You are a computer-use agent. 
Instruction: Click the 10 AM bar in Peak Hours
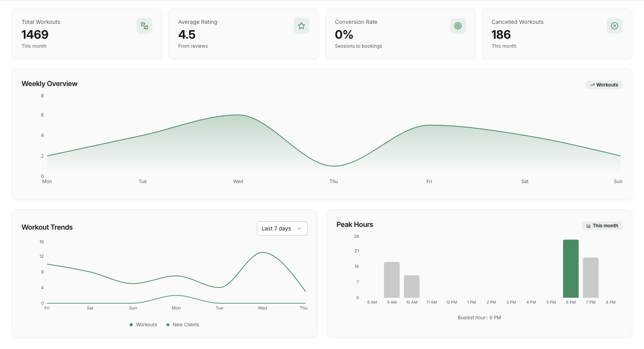tap(411, 286)
